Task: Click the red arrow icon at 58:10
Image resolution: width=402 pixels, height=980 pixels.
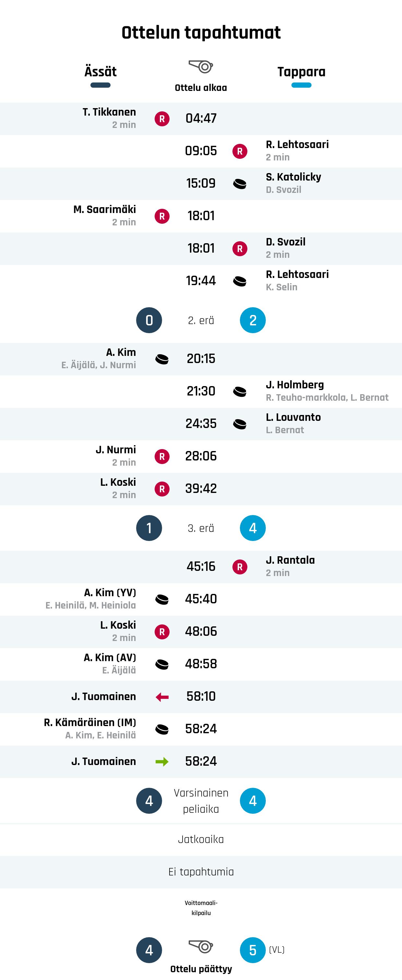Action: (x=162, y=697)
